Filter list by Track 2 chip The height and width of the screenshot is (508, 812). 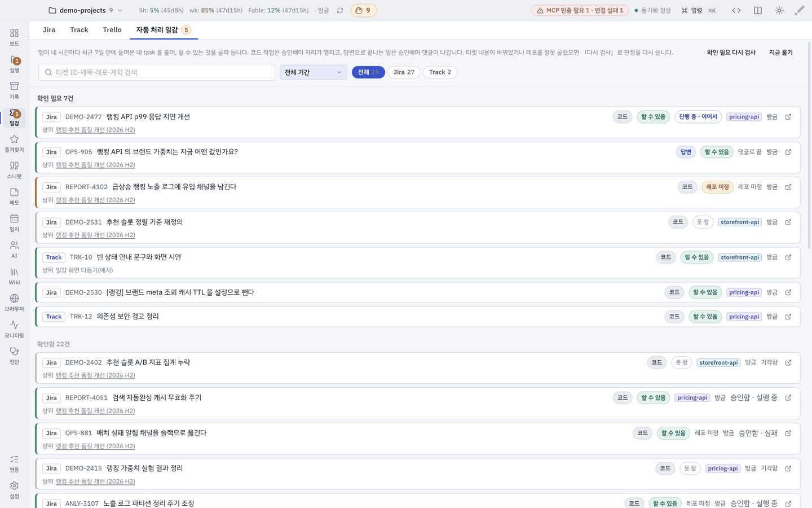[440, 72]
